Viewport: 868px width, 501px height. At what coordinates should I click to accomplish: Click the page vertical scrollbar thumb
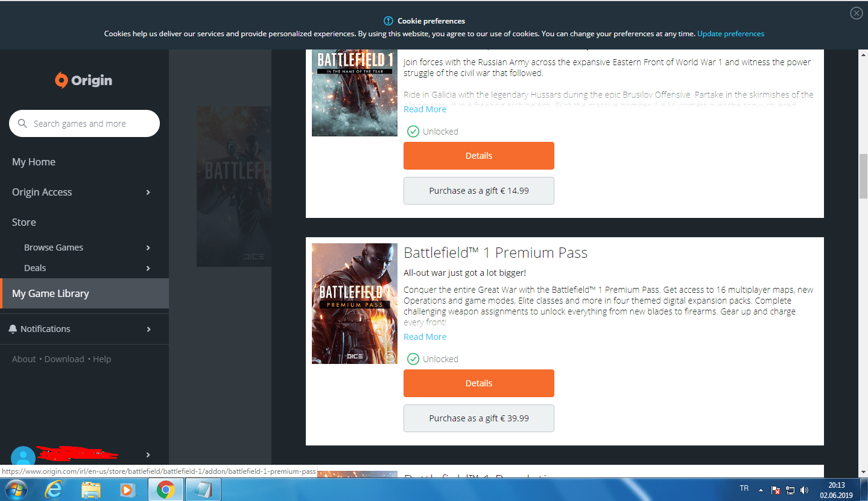click(863, 176)
